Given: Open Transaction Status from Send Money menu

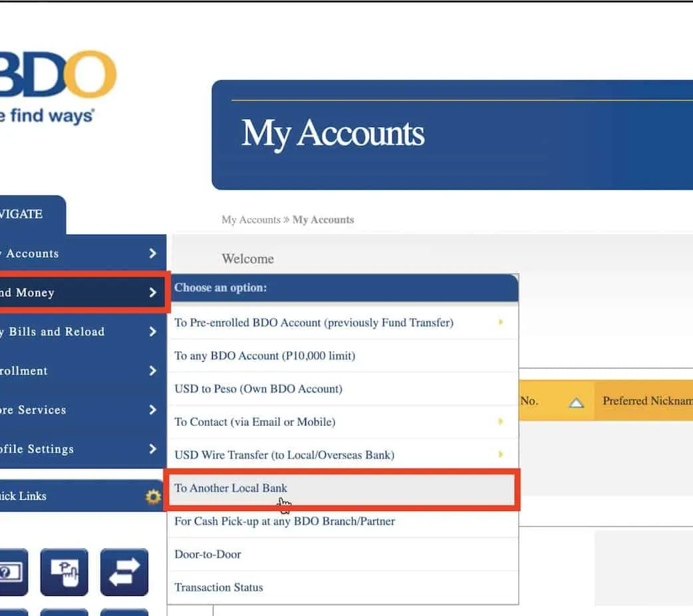Looking at the screenshot, I should tap(219, 587).
